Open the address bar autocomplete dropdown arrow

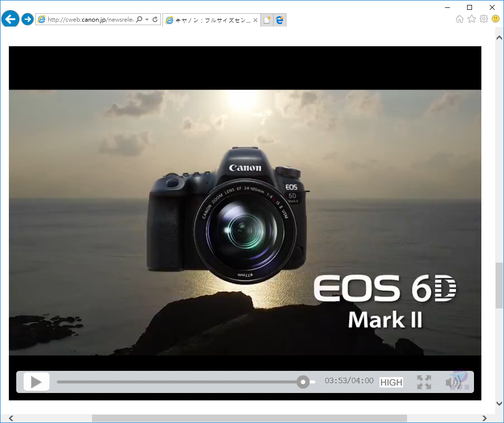[x=147, y=19]
